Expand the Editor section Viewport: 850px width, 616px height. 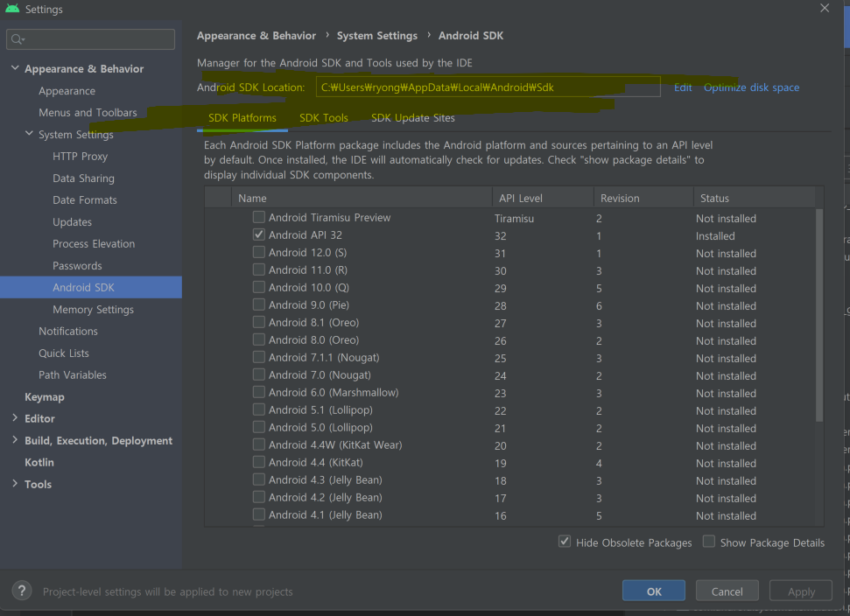[x=15, y=417]
